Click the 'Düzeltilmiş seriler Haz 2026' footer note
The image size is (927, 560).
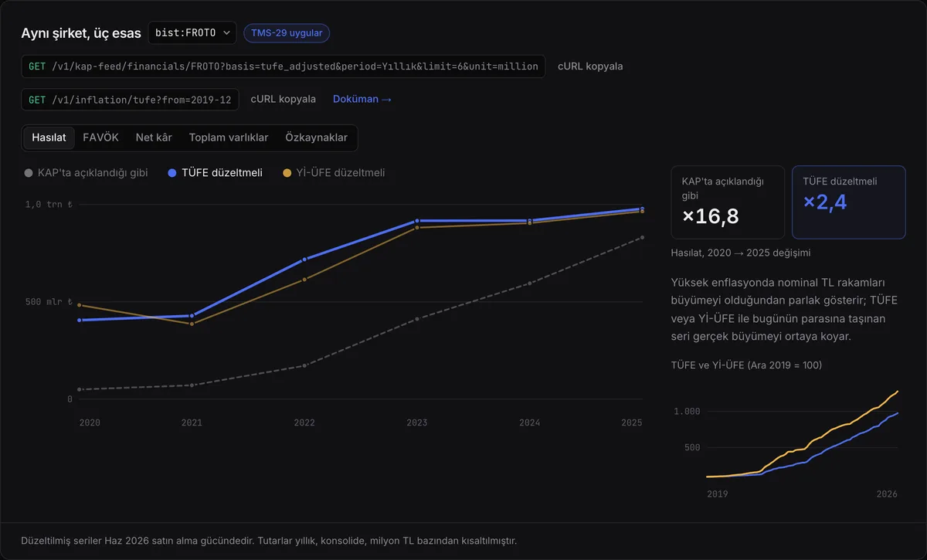click(x=269, y=541)
